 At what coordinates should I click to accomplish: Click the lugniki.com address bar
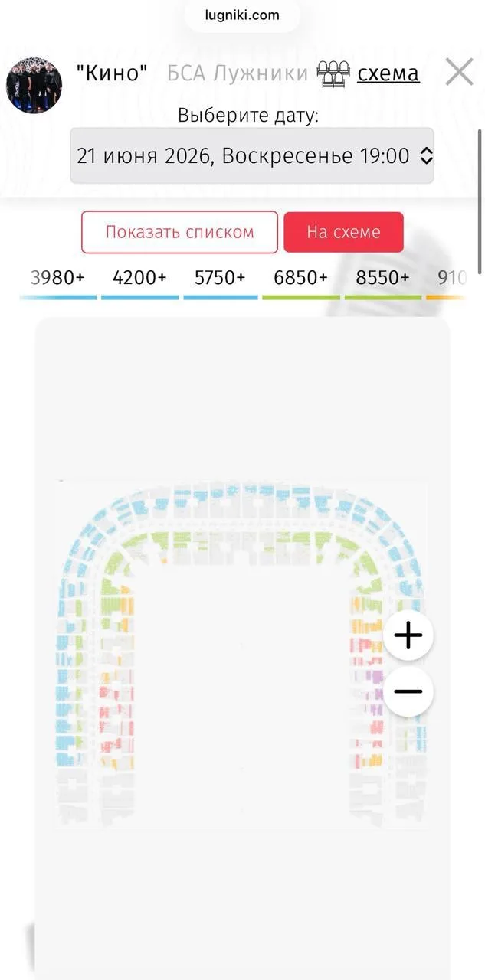[242, 15]
